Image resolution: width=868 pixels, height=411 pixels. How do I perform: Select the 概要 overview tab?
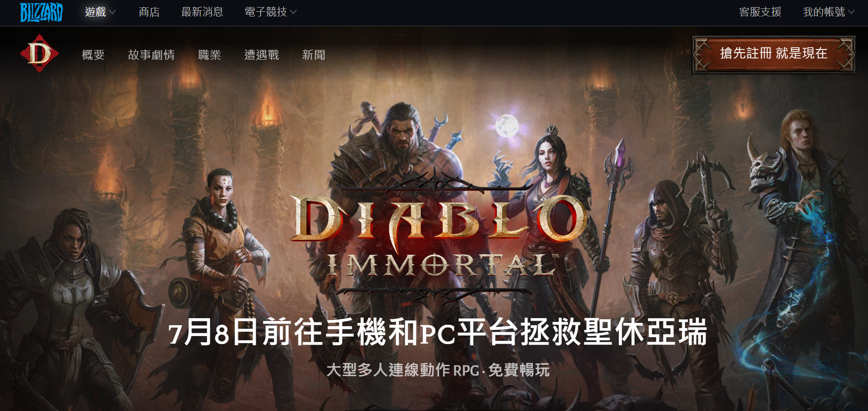click(93, 55)
